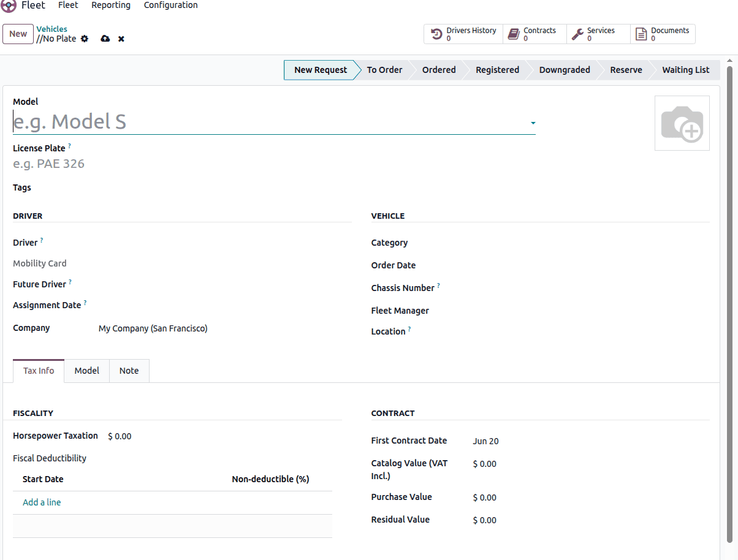Image resolution: width=738 pixels, height=560 pixels.
Task: Set status to Reserve
Action: 626,70
